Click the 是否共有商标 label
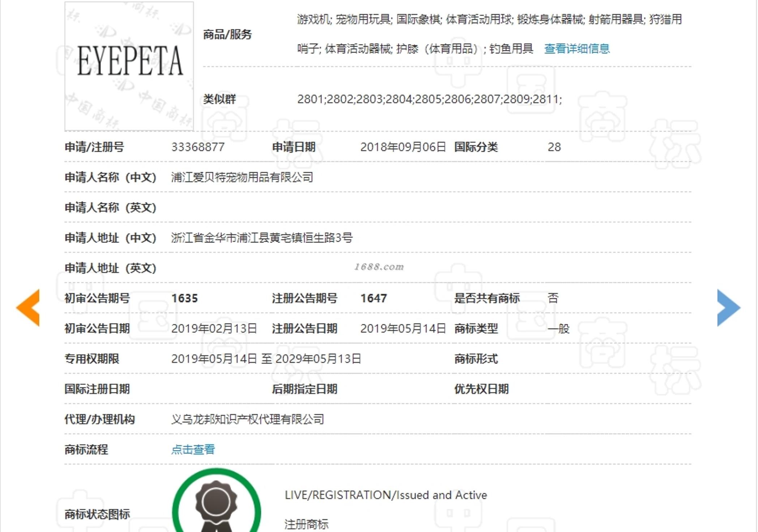Image resolution: width=758 pixels, height=532 pixels. [487, 298]
